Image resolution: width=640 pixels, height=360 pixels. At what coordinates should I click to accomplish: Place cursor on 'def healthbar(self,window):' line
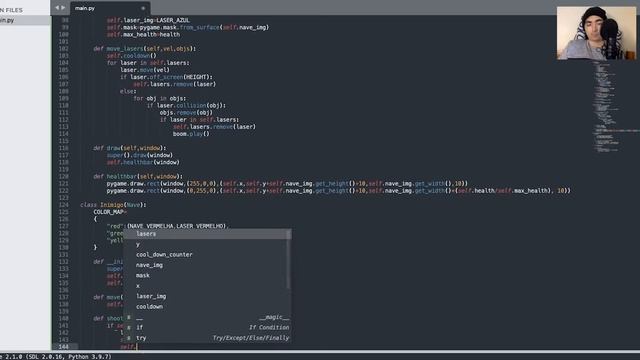pos(138,176)
